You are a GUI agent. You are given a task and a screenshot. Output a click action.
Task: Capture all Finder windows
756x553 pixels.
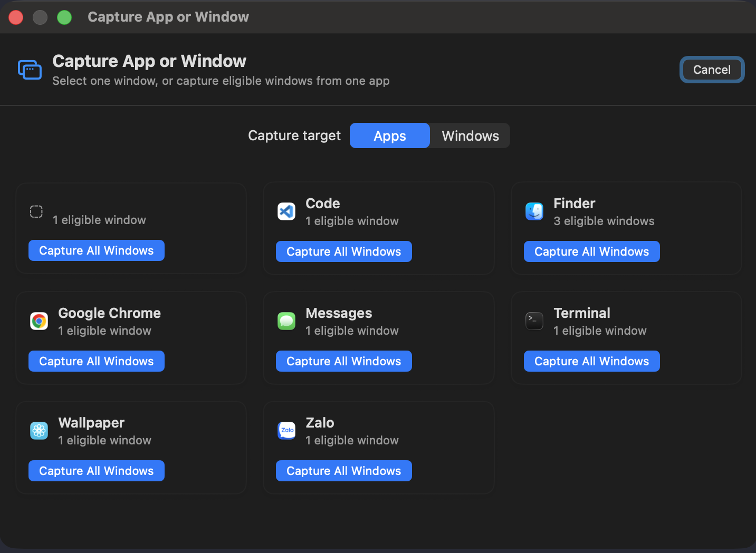592,251
